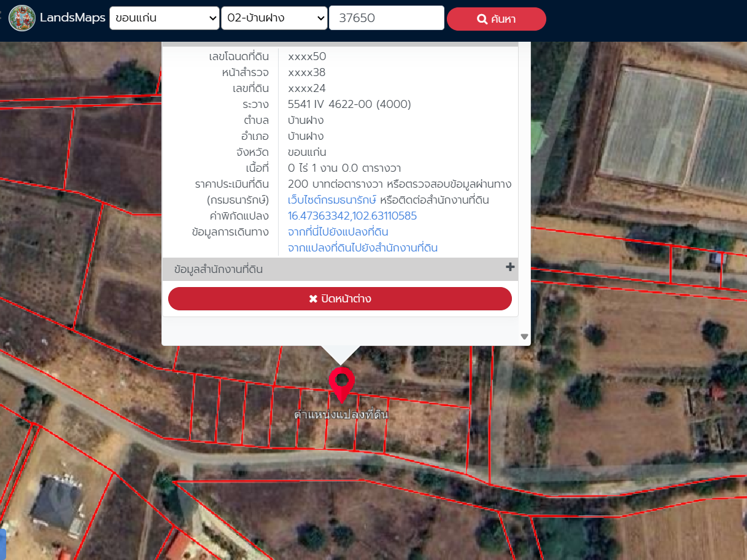Click the coordinates link 16.47363342,102.63110585
The image size is (747, 560).
coord(352,216)
